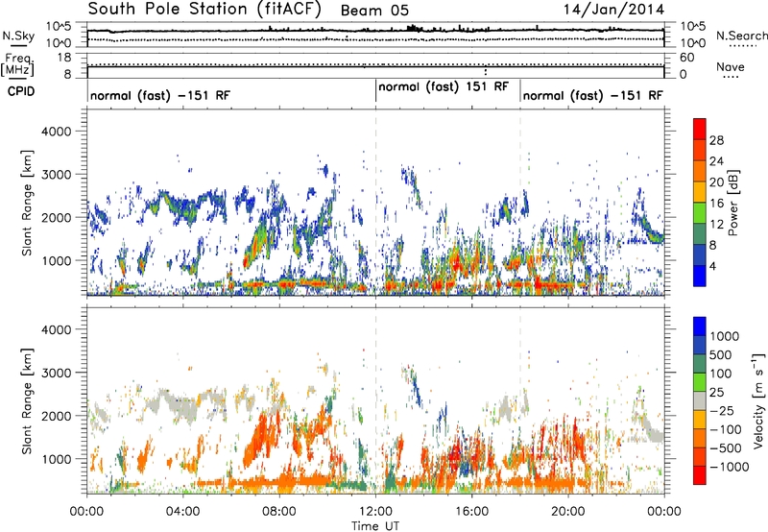Click the 'N.Sky' legend label
The height and width of the screenshot is (532, 768).
click(18, 36)
